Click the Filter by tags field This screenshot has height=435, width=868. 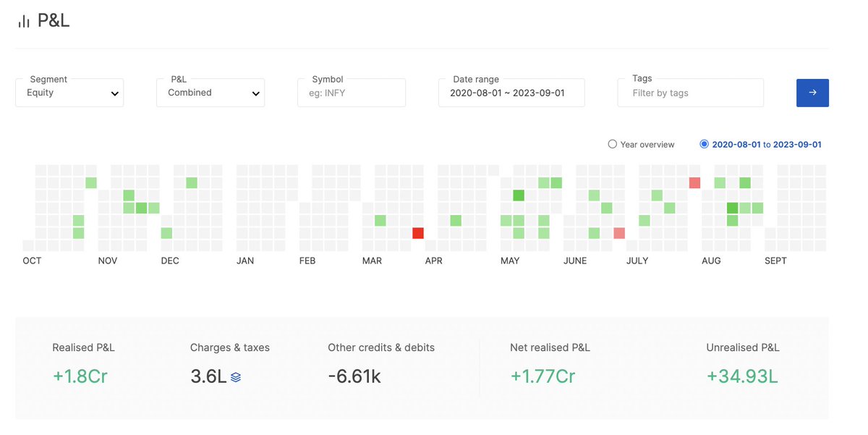pos(691,93)
